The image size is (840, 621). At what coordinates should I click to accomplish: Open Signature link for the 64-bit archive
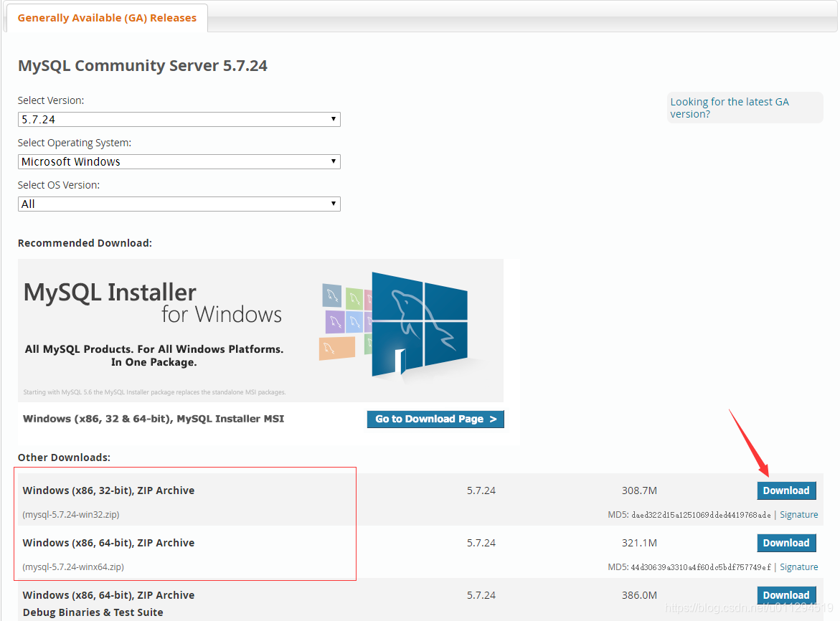(x=798, y=567)
